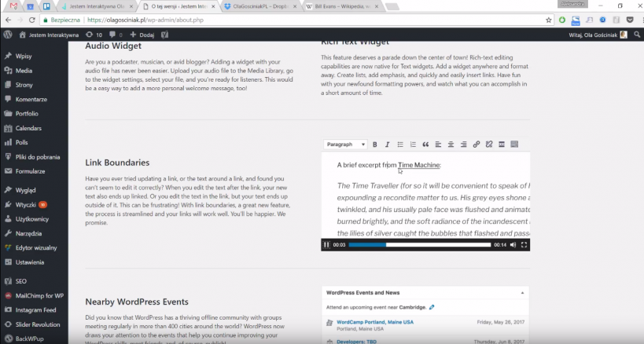
Task: Click the align center icon
Action: pos(451,145)
